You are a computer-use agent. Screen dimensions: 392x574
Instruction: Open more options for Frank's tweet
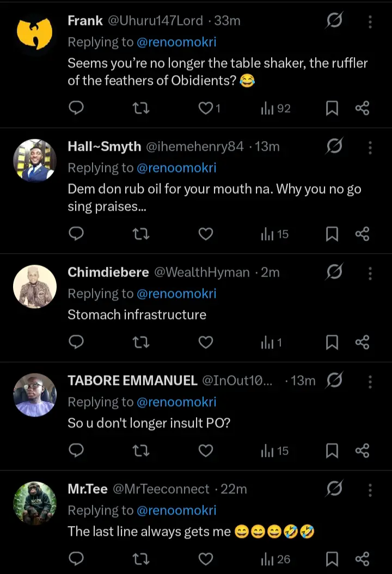tap(370, 22)
